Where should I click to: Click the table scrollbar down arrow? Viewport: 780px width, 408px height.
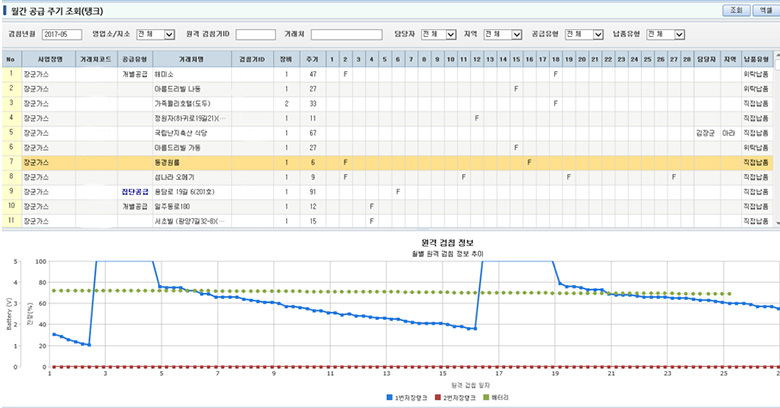pos(775,222)
